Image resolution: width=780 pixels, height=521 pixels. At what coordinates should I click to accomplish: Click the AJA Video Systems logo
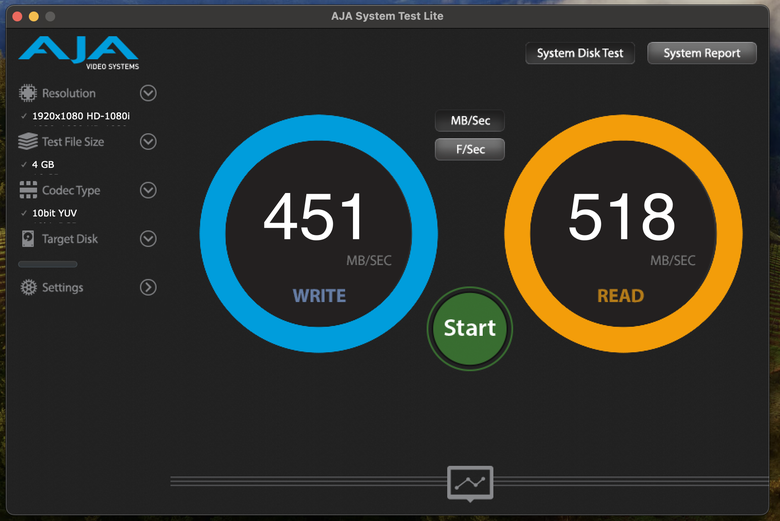click(x=79, y=53)
